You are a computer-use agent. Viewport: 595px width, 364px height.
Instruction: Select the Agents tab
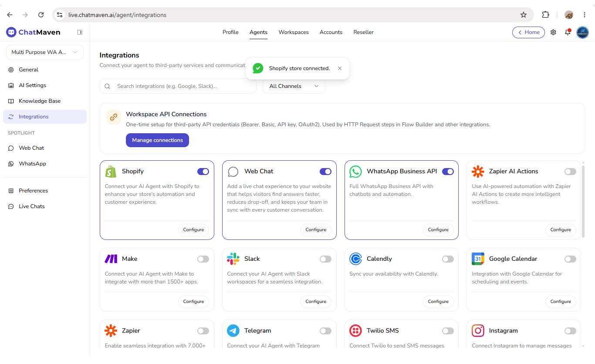tap(258, 32)
